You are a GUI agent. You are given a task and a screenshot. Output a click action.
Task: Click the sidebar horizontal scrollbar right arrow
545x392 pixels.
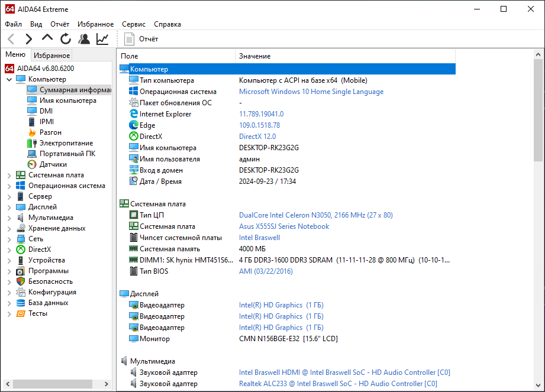coord(106,384)
